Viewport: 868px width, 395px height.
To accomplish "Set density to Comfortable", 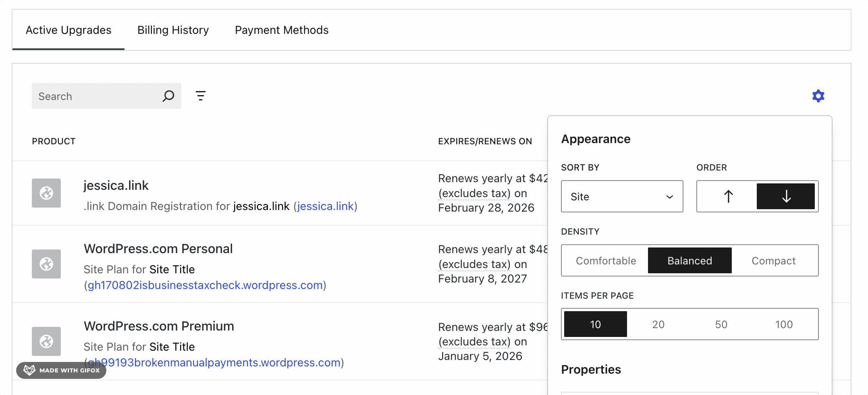I will [x=606, y=261].
